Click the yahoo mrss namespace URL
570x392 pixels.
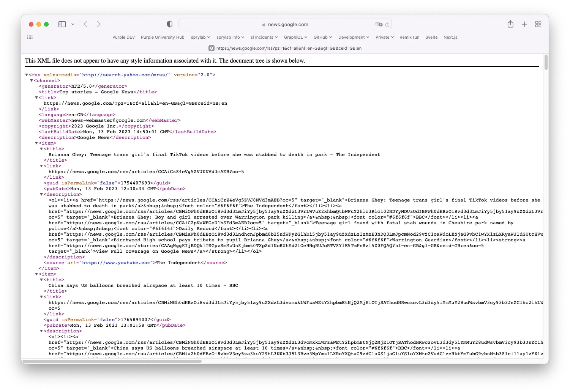[125, 75]
